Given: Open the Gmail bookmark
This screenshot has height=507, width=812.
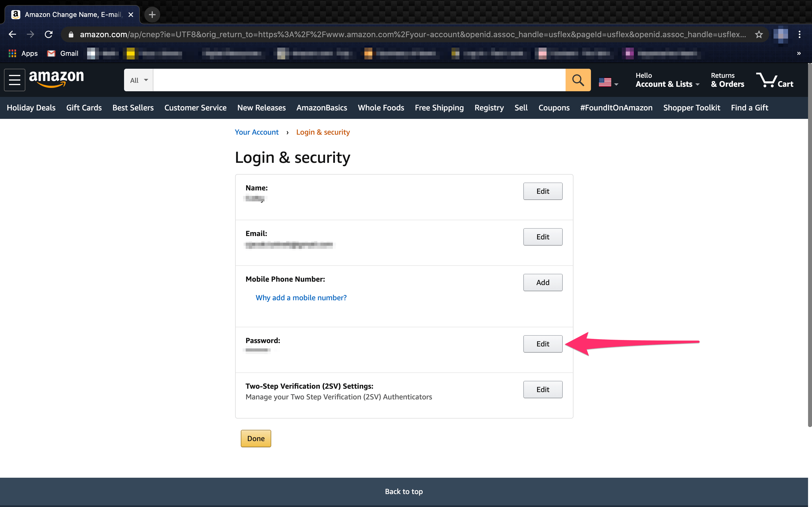Looking at the screenshot, I should point(63,53).
